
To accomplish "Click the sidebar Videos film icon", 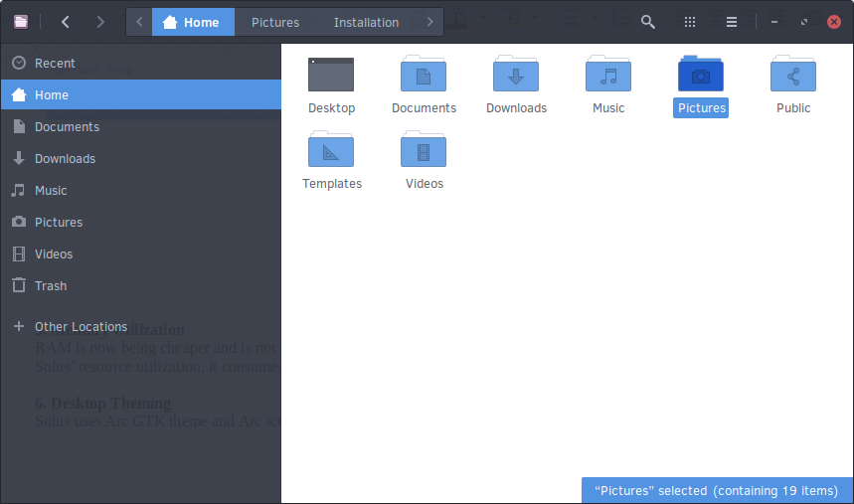I will tap(19, 253).
